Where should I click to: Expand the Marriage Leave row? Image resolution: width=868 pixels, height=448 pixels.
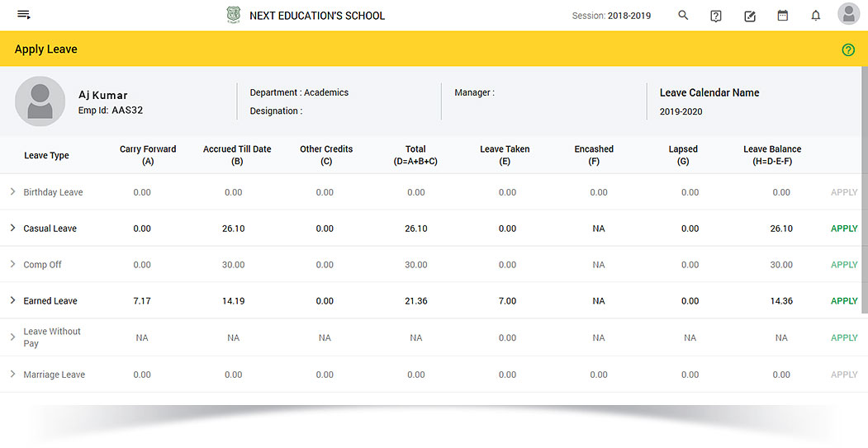[12, 374]
